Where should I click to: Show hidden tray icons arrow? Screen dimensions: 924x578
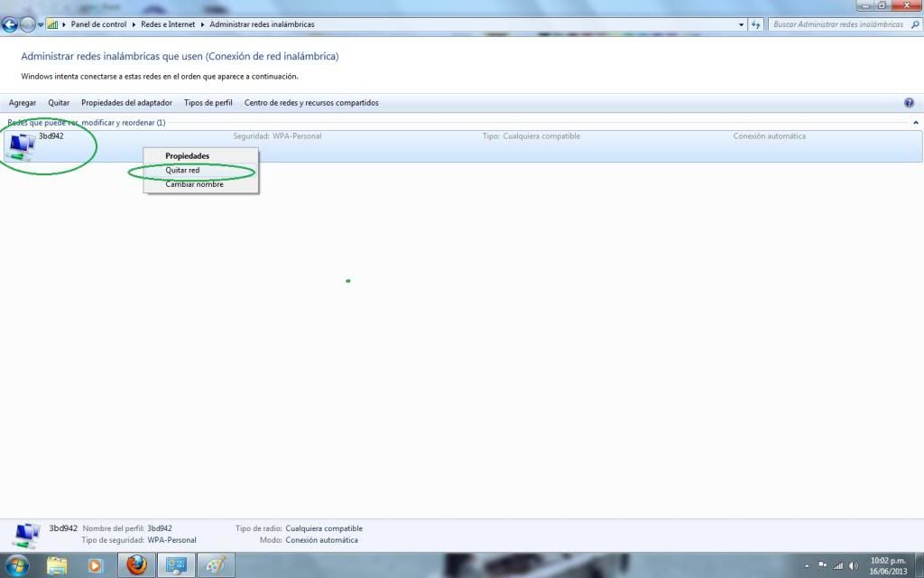pos(807,566)
